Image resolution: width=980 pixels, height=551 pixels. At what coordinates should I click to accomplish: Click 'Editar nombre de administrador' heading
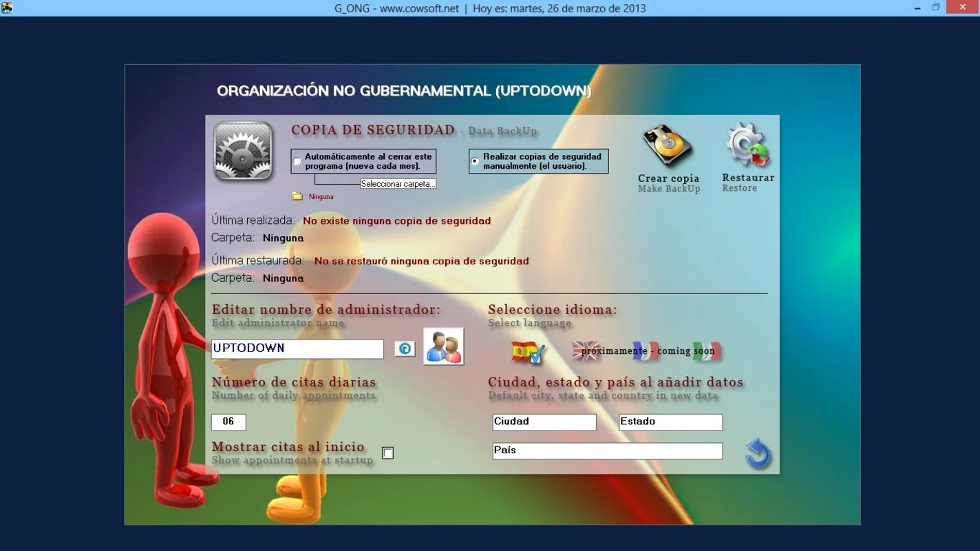[x=326, y=310]
